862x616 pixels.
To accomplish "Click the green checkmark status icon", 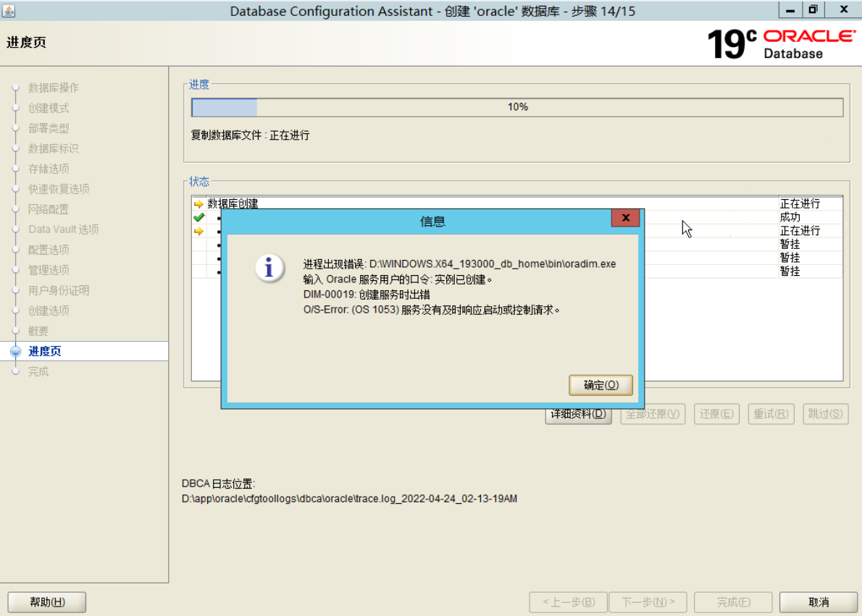I will click(198, 218).
